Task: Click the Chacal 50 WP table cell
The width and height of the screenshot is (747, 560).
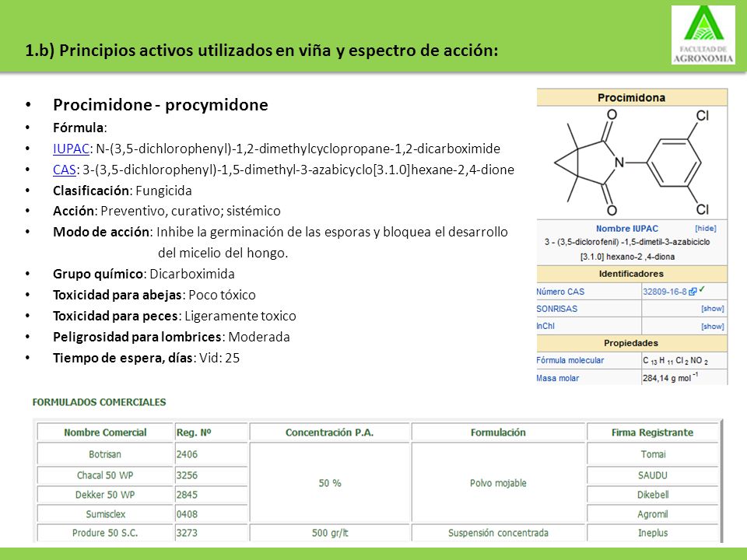Action: 105,475
